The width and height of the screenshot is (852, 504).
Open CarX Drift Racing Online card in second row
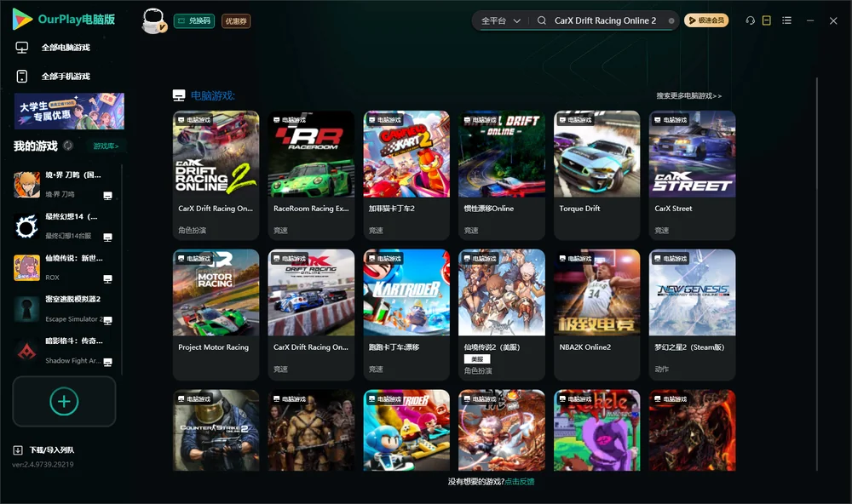pyautogui.click(x=311, y=314)
